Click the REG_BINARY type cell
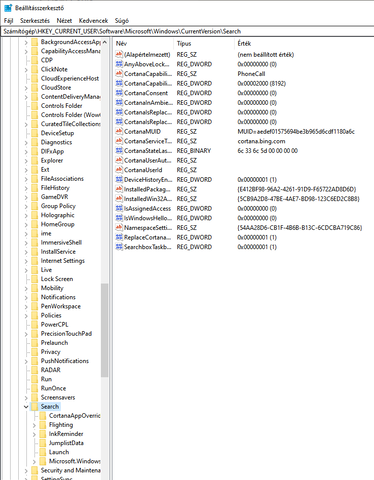The image size is (374, 480). 194,151
